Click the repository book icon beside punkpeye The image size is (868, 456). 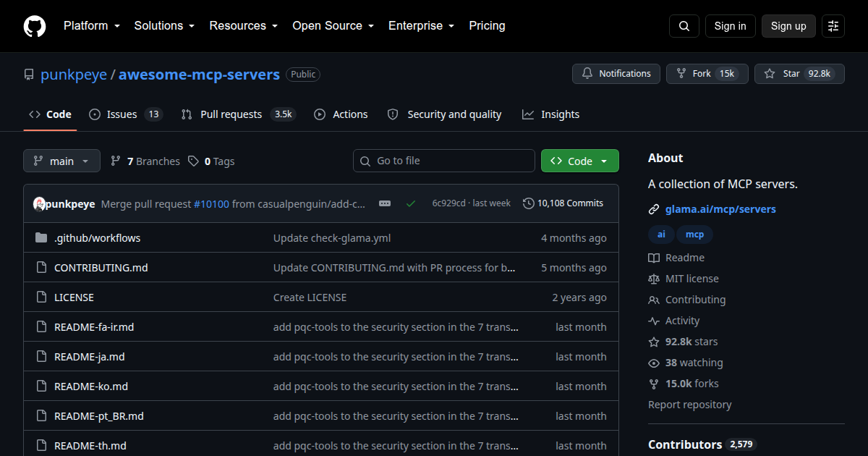29,75
